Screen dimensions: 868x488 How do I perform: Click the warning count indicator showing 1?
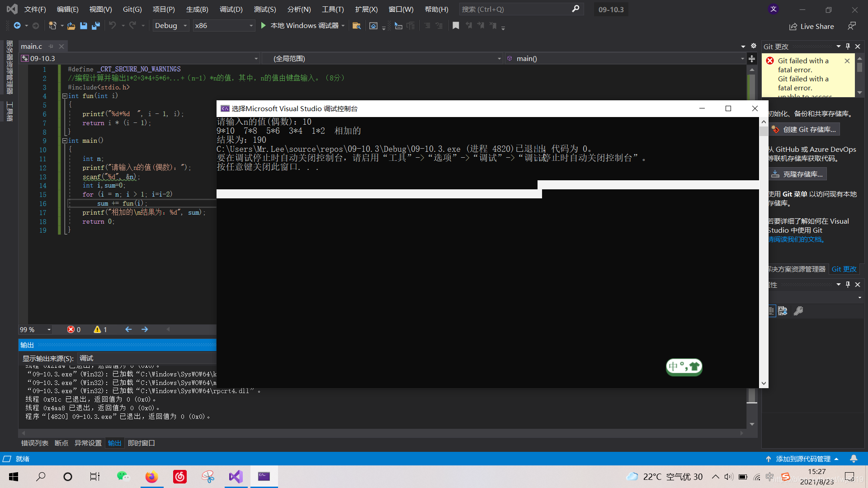pyautogui.click(x=100, y=329)
